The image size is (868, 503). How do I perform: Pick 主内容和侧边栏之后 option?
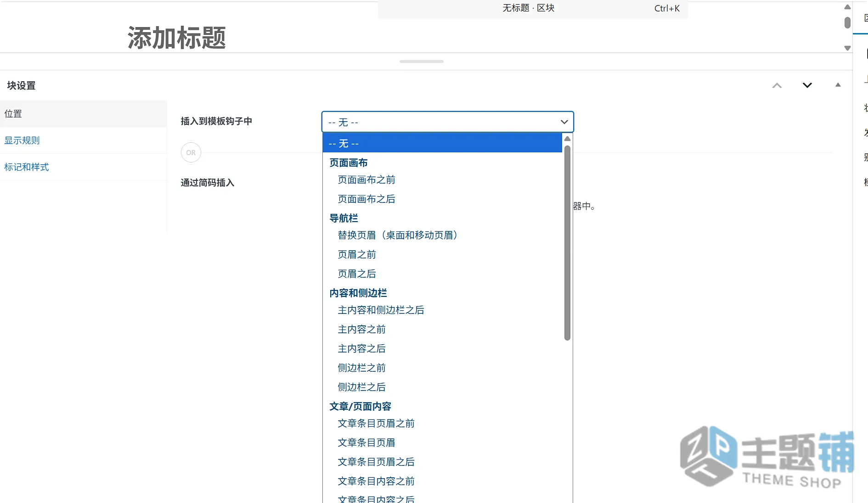(x=381, y=310)
